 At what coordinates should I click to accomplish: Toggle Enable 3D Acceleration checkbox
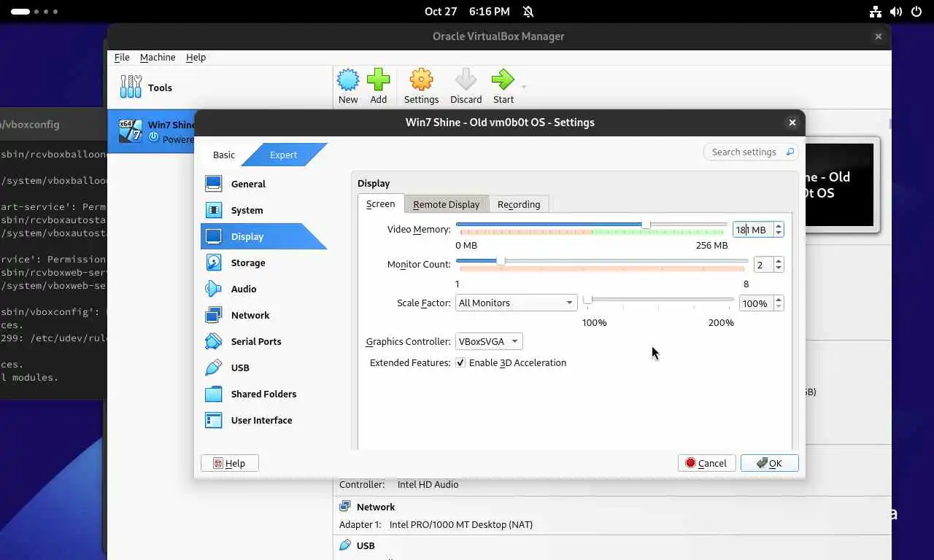pos(460,362)
